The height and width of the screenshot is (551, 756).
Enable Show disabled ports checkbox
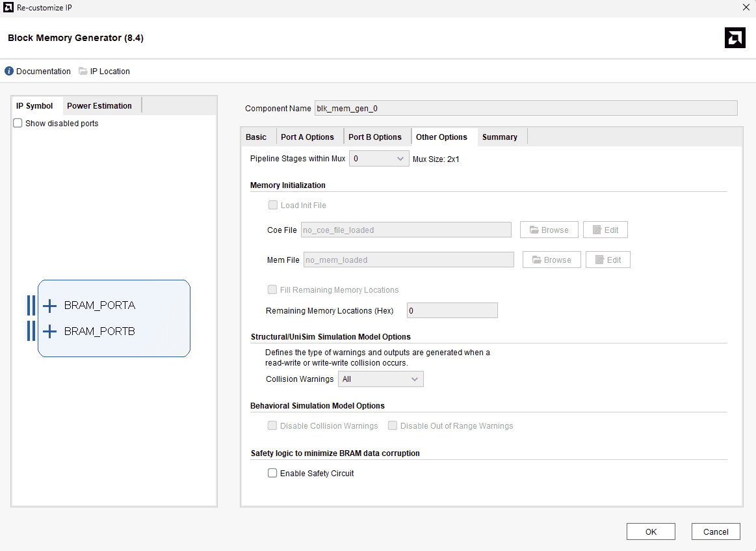(x=18, y=124)
